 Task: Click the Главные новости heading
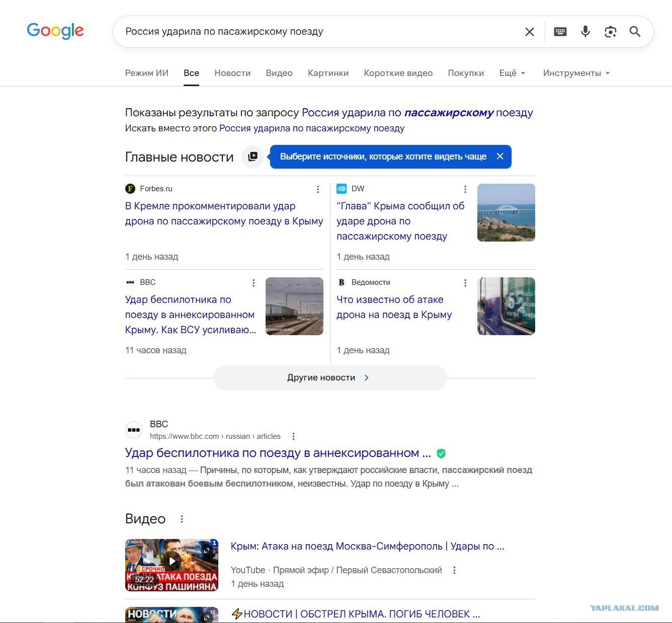[180, 157]
